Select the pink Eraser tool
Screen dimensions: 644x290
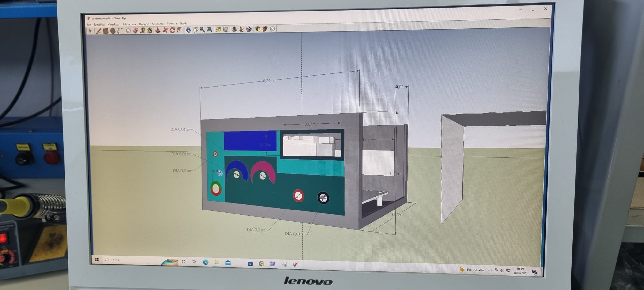pos(135,31)
